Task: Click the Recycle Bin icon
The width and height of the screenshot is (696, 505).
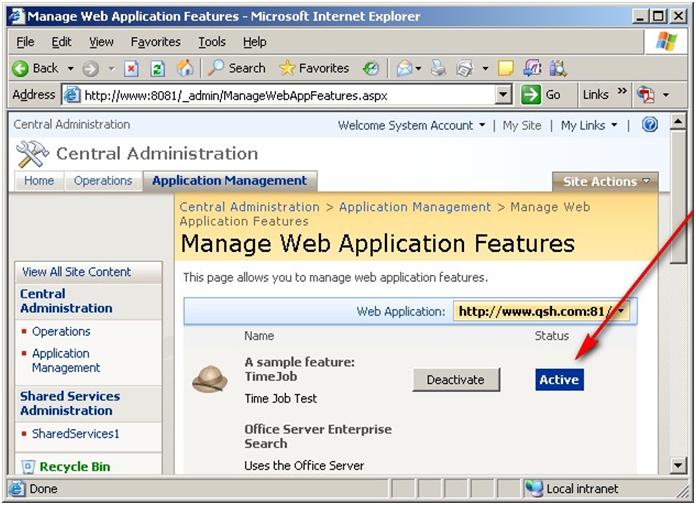Action: pyautogui.click(x=28, y=466)
